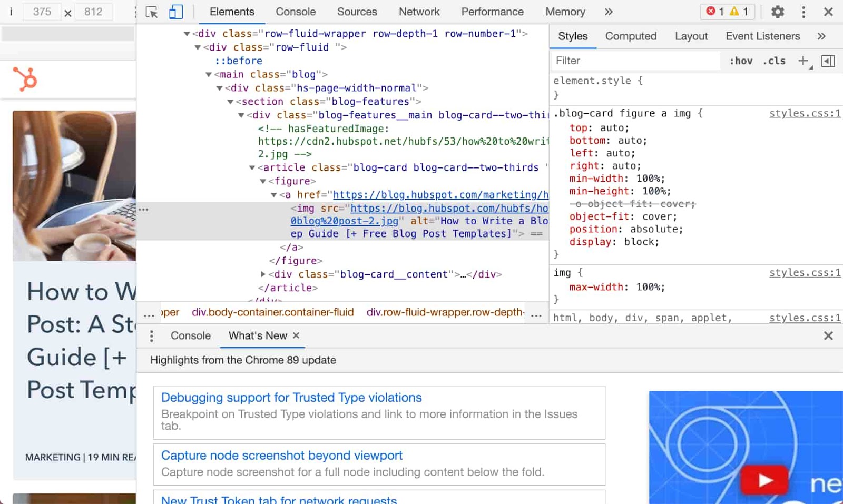Open the drawer three-dot menu
This screenshot has height=504, width=843.
(152, 336)
